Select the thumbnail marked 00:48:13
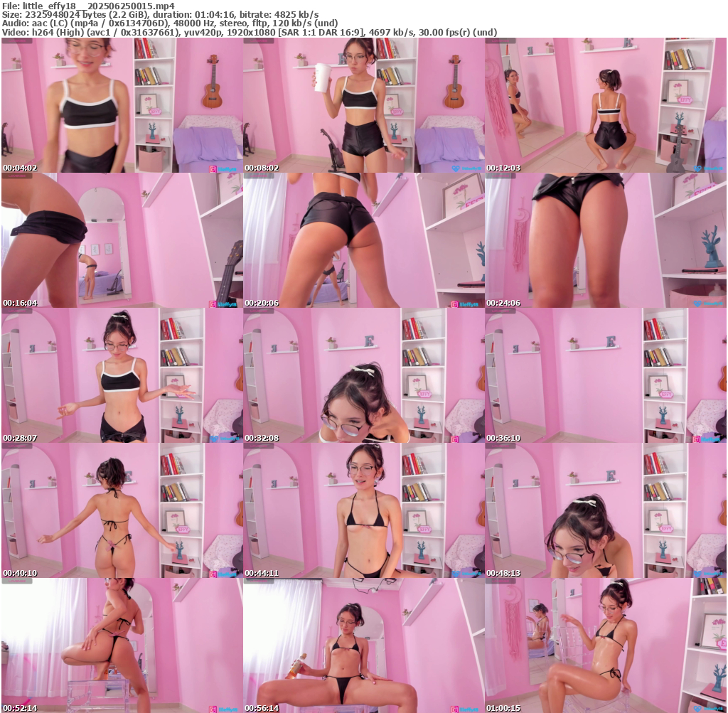The width and height of the screenshot is (728, 713). 605,510
